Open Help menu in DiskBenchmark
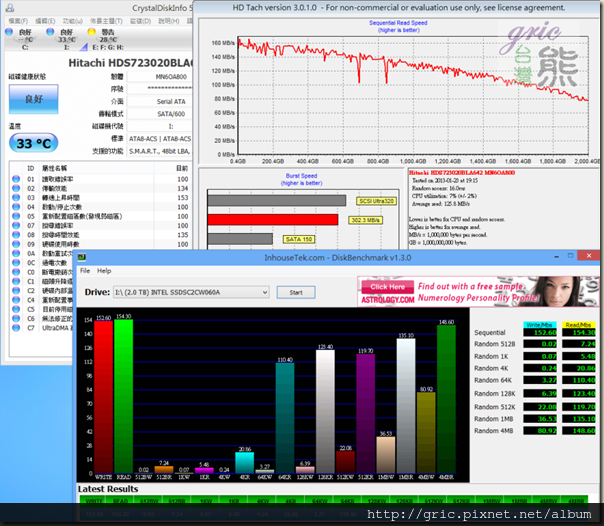Image resolution: width=604 pixels, height=526 pixels. pos(104,271)
